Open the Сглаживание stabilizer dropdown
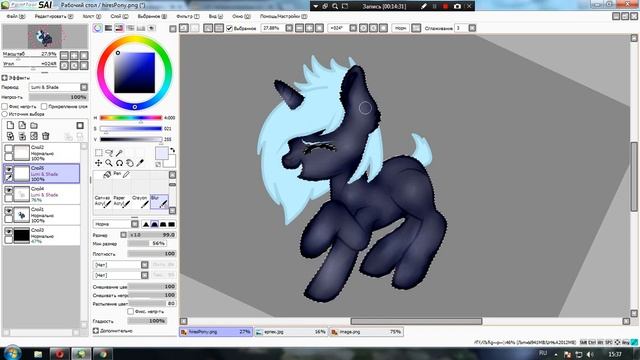The height and width of the screenshot is (360, 640). point(472,28)
